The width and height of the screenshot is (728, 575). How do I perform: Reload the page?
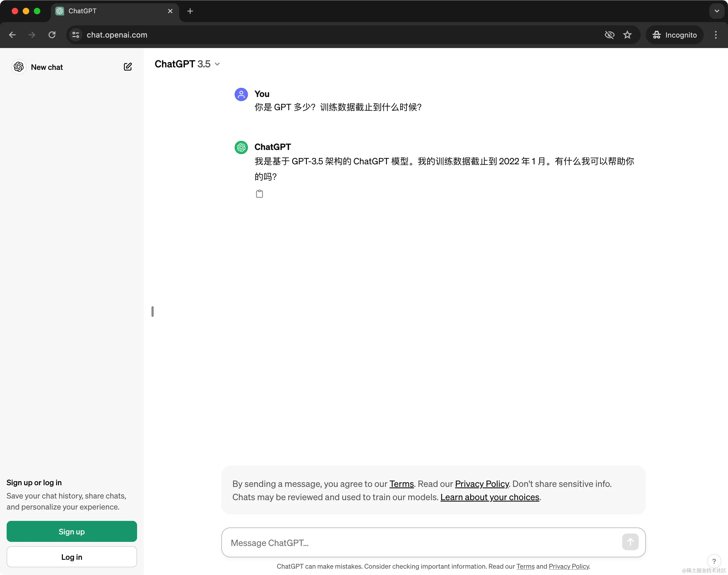coord(52,35)
